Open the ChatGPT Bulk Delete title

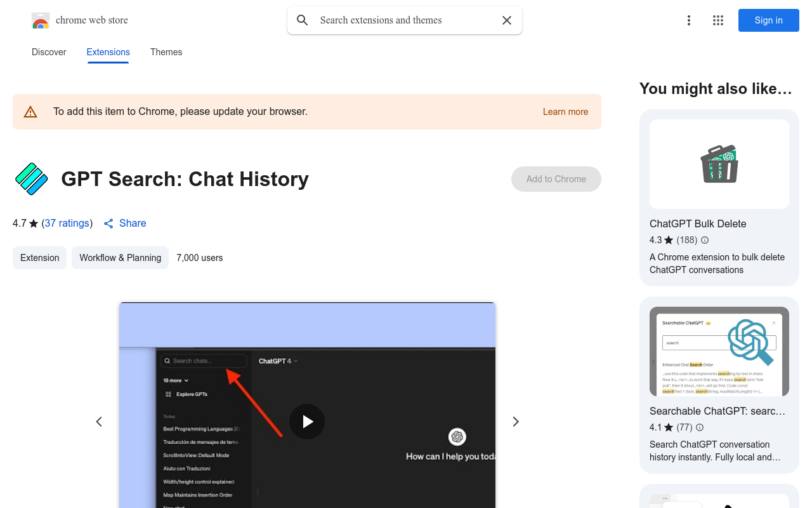(698, 224)
